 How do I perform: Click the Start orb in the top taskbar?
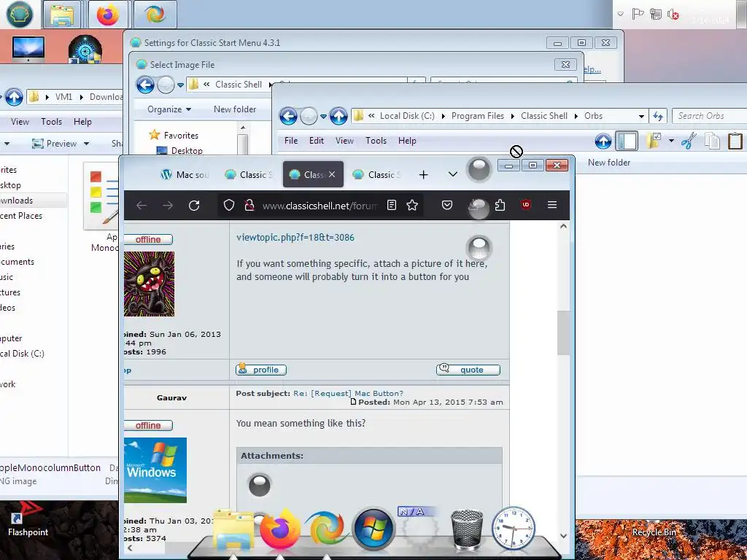point(20,14)
